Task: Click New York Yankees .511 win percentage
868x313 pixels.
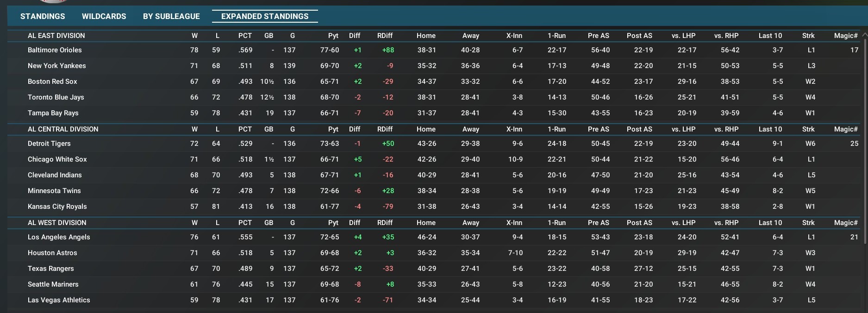Action: (x=245, y=66)
